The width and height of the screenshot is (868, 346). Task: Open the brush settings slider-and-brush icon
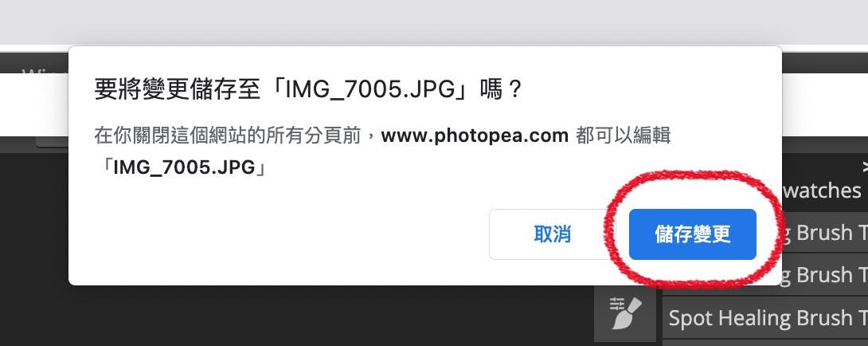tap(625, 313)
